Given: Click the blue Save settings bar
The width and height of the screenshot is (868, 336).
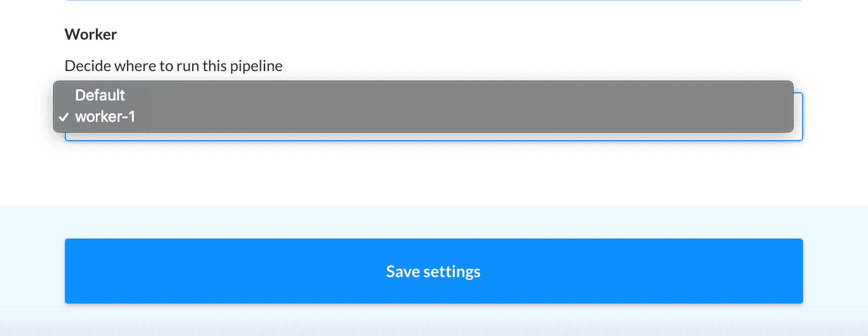Looking at the screenshot, I should click(433, 271).
